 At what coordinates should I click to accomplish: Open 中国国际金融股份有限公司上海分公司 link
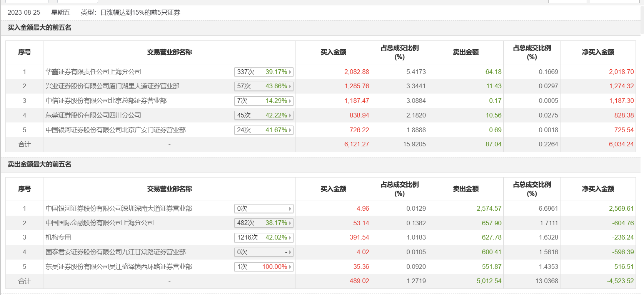pos(100,223)
